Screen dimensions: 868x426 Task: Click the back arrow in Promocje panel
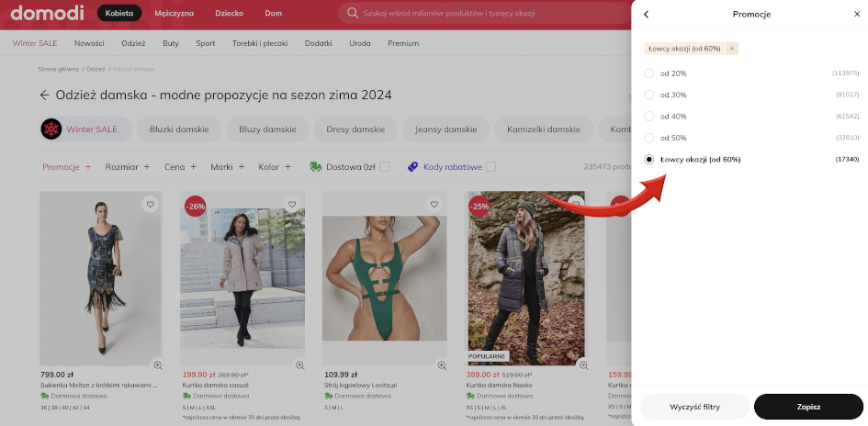point(646,15)
